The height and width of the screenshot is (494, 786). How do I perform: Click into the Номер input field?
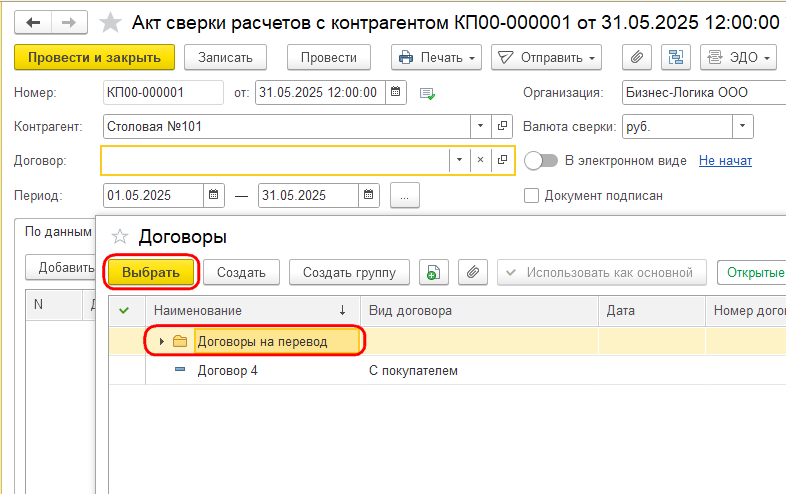click(163, 92)
